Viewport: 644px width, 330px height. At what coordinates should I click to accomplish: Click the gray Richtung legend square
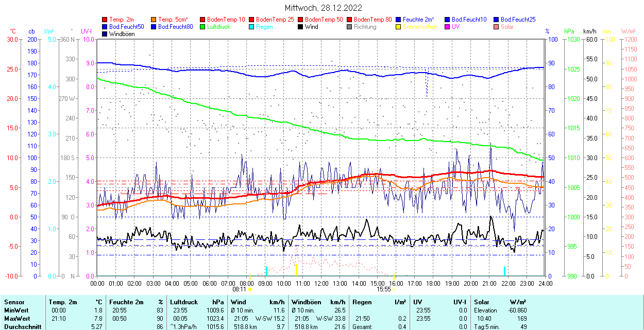click(x=350, y=27)
